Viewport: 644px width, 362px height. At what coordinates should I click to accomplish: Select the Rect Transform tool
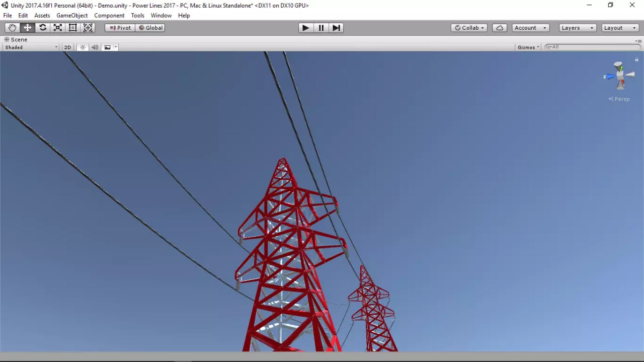click(x=72, y=28)
